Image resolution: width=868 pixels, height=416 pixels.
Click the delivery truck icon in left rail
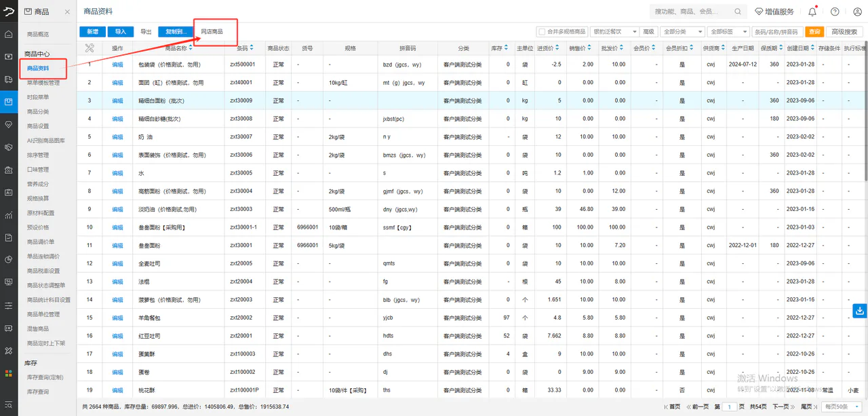pos(9,79)
